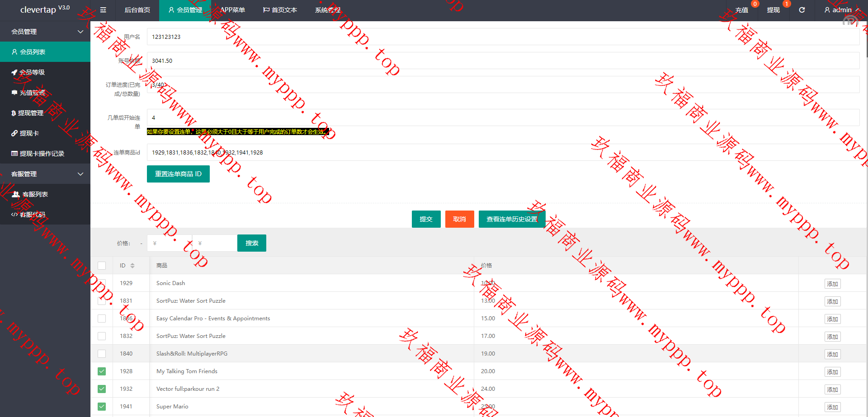Viewport: 868px width, 417px height.
Task: Open 客服列表 in sidebar
Action: (x=35, y=194)
